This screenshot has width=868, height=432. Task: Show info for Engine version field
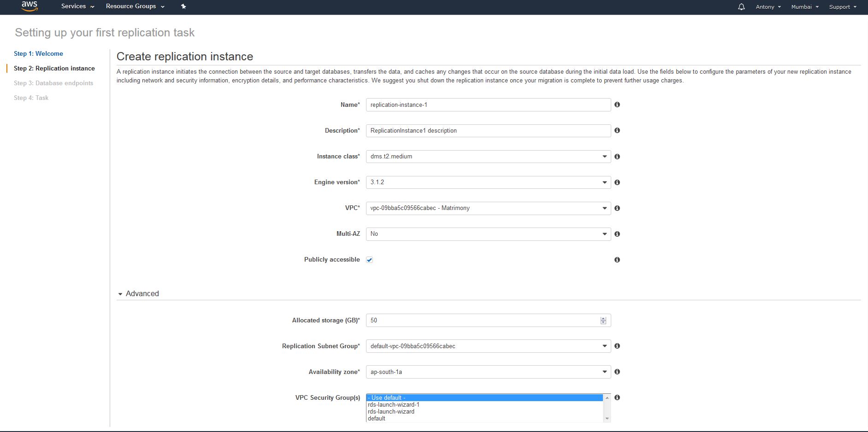click(x=617, y=182)
